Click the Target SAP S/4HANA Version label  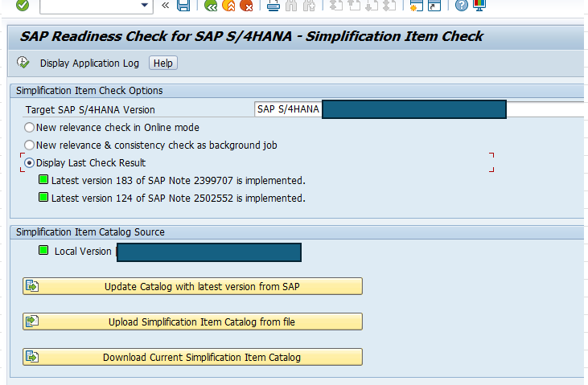tap(90, 110)
